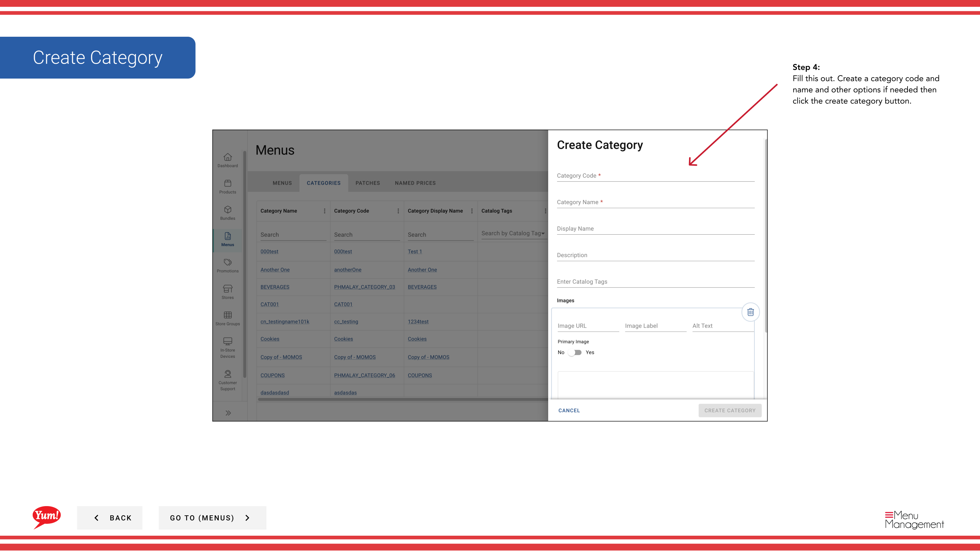980x551 pixels.
Task: Open the PHMALAY_CATEGORY_03 code link
Action: click(364, 287)
